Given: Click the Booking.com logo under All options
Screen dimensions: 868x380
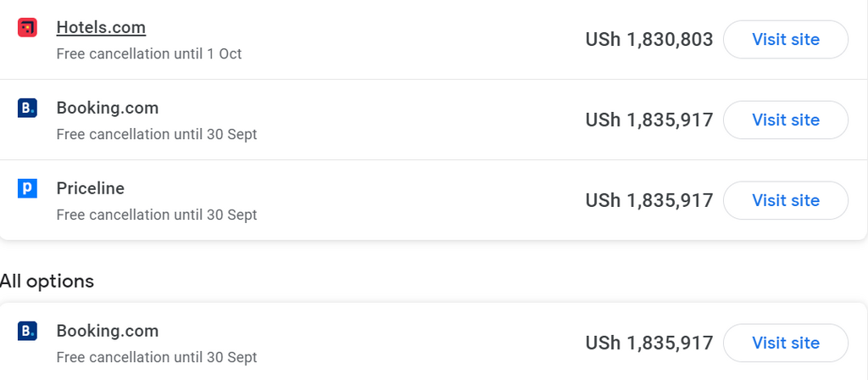Looking at the screenshot, I should click(x=27, y=331).
